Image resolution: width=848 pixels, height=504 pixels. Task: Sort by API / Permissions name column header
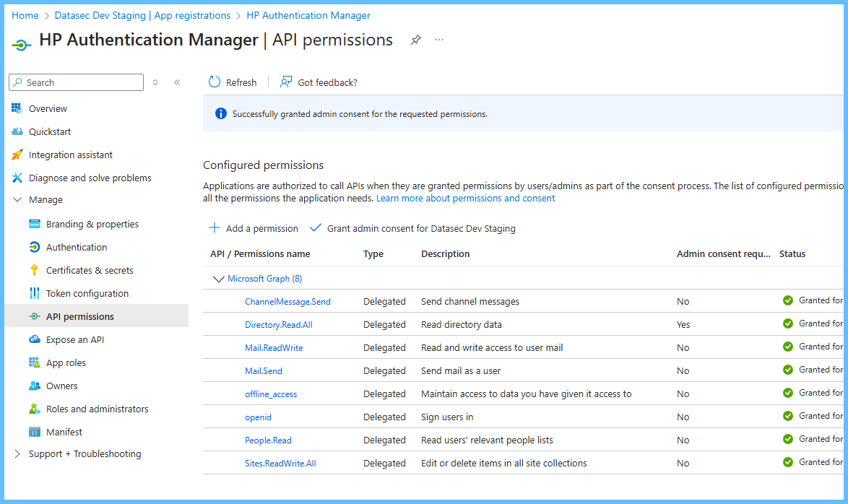coord(260,253)
